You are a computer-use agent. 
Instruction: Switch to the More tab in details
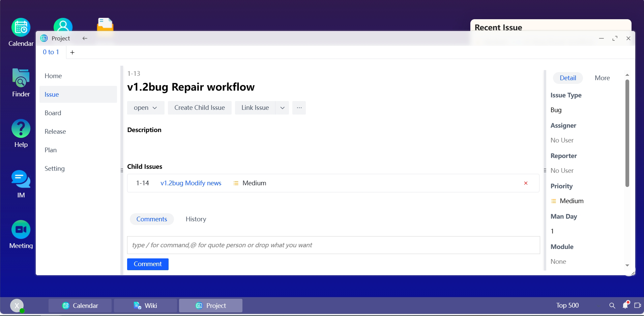[602, 78]
